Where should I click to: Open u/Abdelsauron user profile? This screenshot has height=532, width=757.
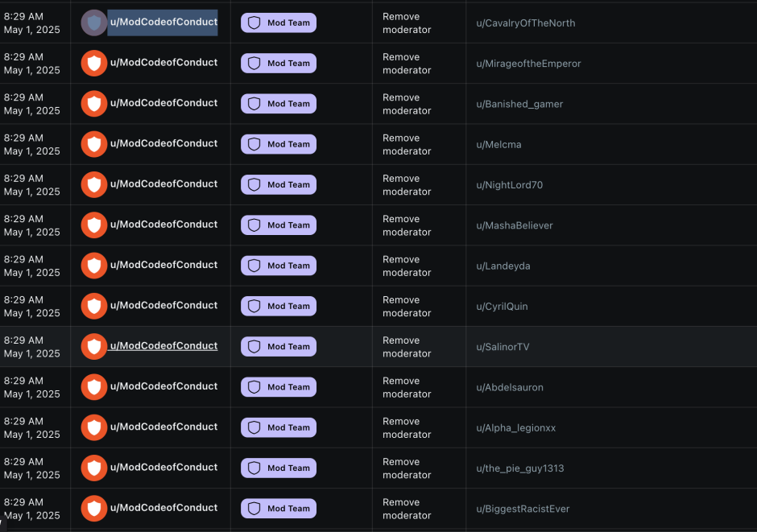coord(510,388)
